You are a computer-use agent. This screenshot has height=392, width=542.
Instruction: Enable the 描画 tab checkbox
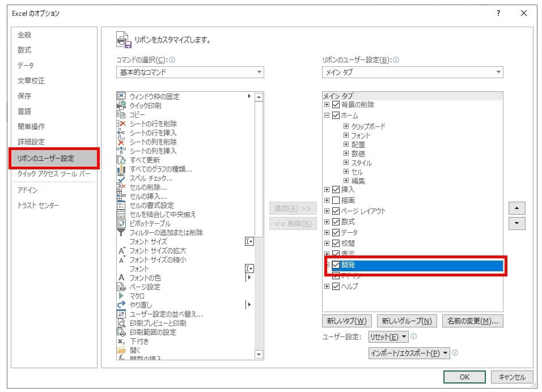pyautogui.click(x=336, y=200)
